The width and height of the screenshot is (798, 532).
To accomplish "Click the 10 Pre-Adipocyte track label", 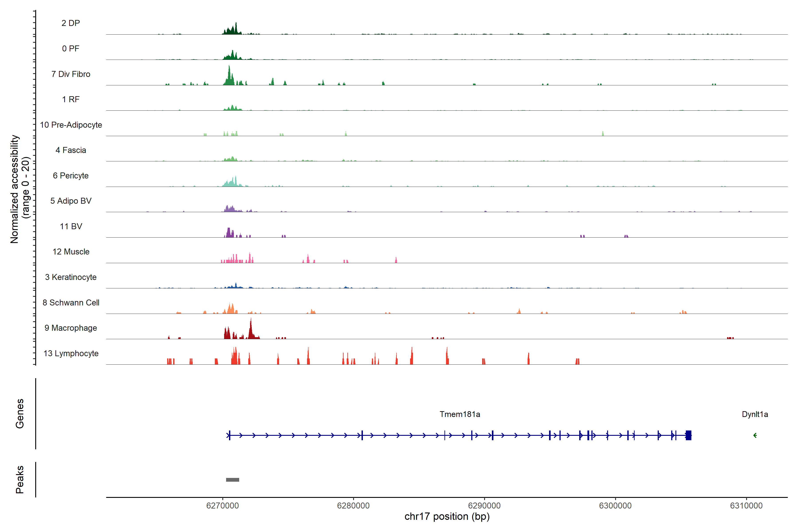I will 70,125.
